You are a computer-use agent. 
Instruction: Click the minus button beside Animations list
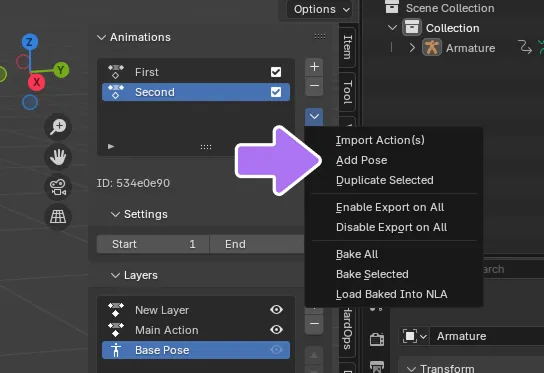pyautogui.click(x=314, y=86)
